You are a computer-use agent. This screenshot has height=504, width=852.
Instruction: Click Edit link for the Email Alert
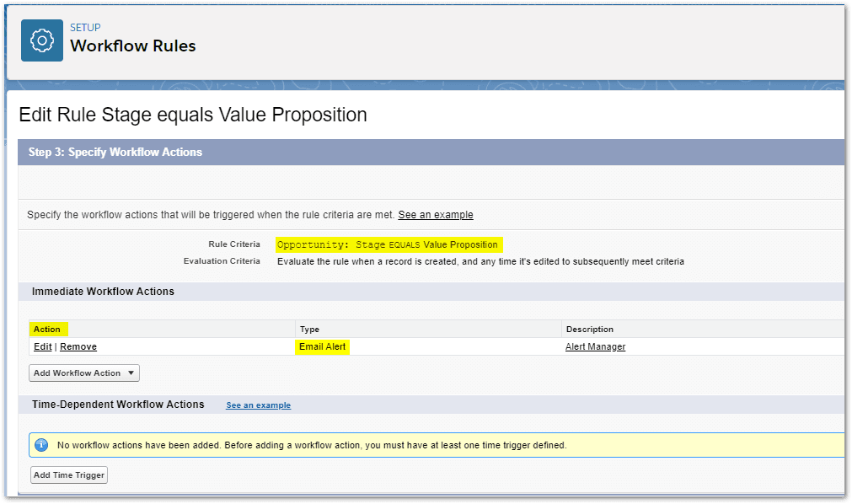point(42,346)
